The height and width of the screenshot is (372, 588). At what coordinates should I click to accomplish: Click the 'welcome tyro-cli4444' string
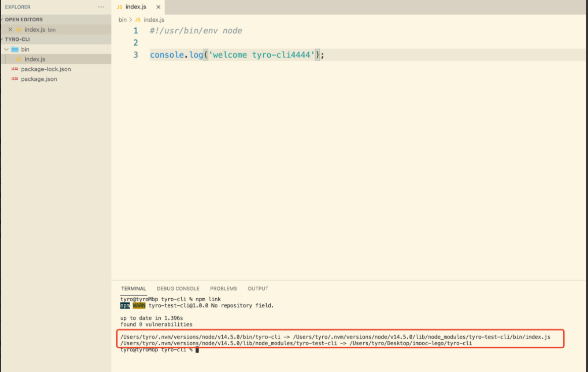261,55
